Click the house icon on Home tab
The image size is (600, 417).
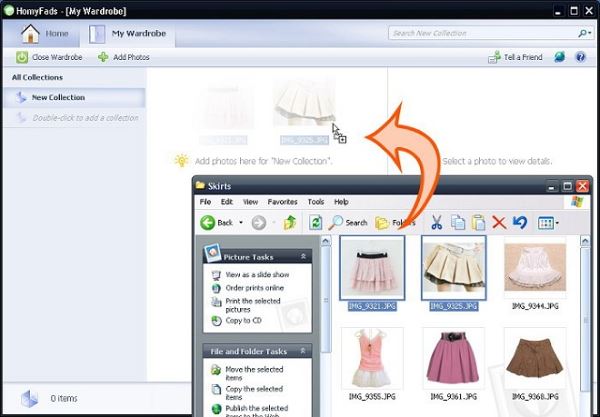30,34
